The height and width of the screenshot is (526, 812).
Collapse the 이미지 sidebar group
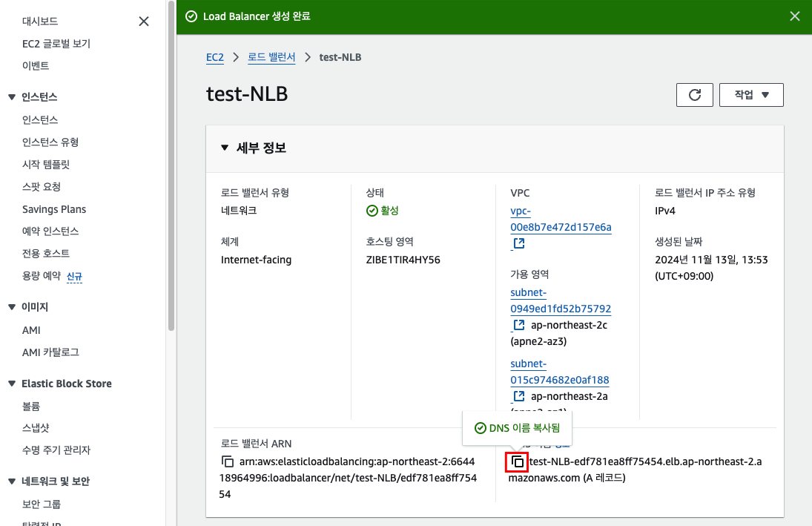point(12,307)
